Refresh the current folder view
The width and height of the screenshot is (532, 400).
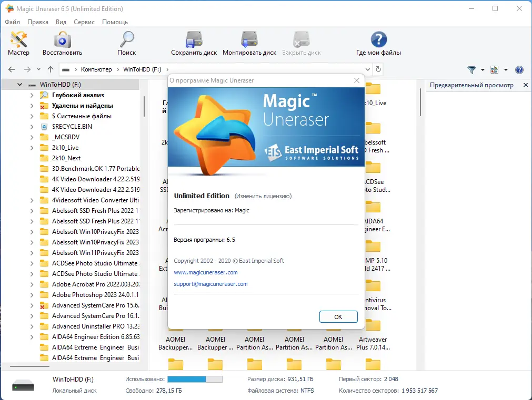378,69
